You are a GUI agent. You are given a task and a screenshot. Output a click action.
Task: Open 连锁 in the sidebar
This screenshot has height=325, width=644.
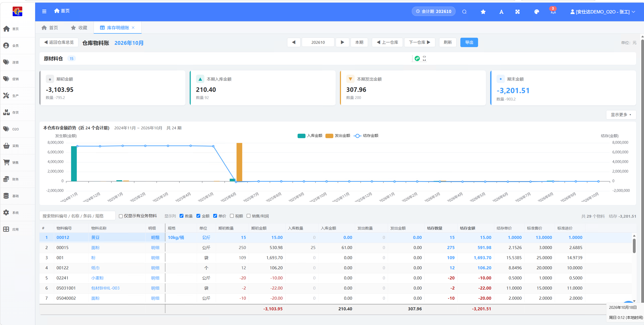click(17, 62)
